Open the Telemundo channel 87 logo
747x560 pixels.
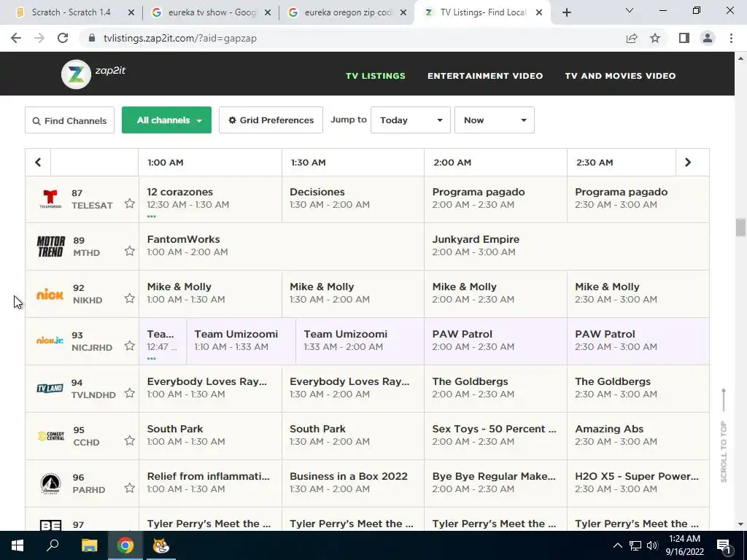[x=50, y=199]
